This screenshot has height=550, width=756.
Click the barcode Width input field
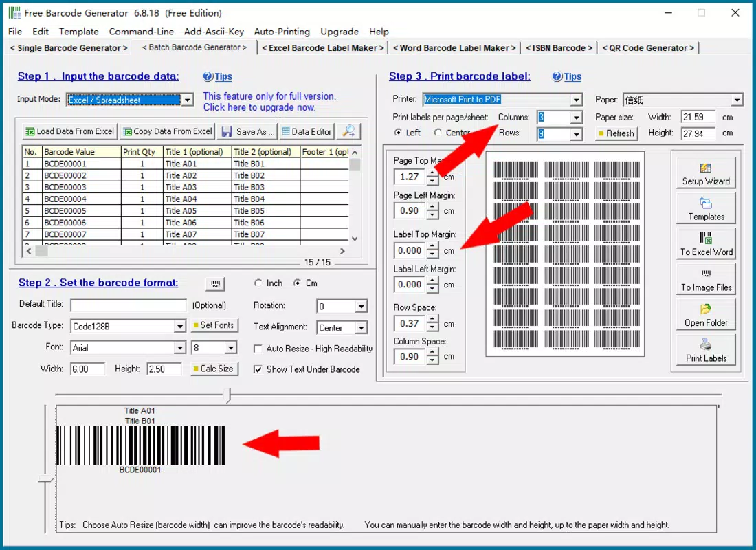(87, 369)
